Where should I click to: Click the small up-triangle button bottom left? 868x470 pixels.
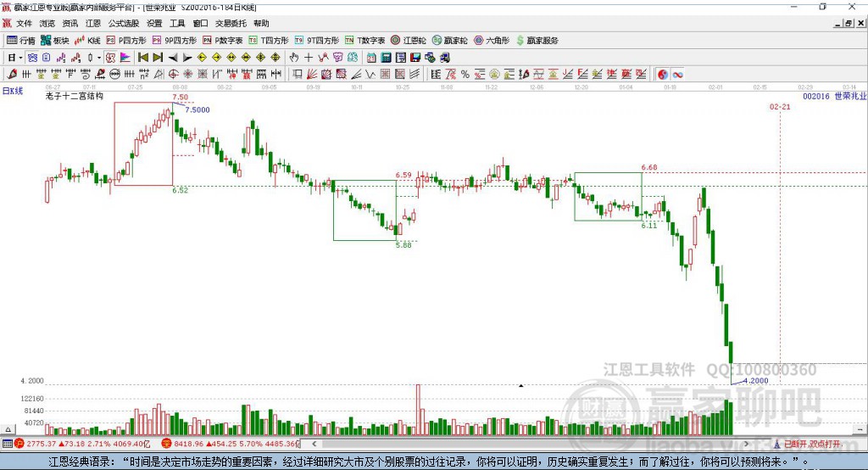click(x=8, y=429)
